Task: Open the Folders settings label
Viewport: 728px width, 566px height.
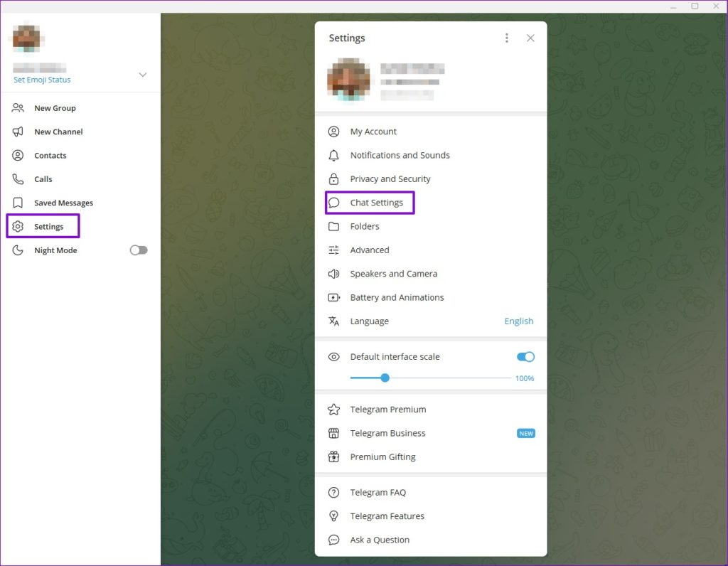Action: [365, 226]
